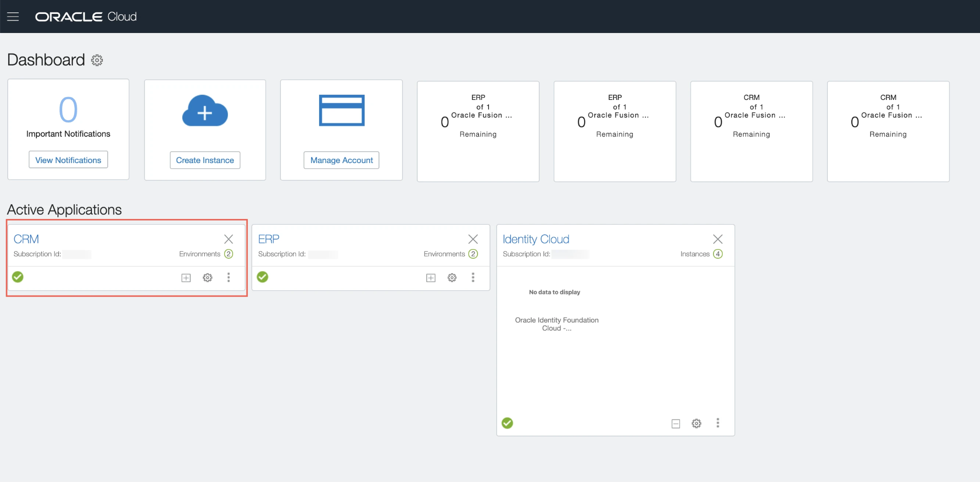
Task: Expand the ERP tile details
Action: [x=431, y=278]
